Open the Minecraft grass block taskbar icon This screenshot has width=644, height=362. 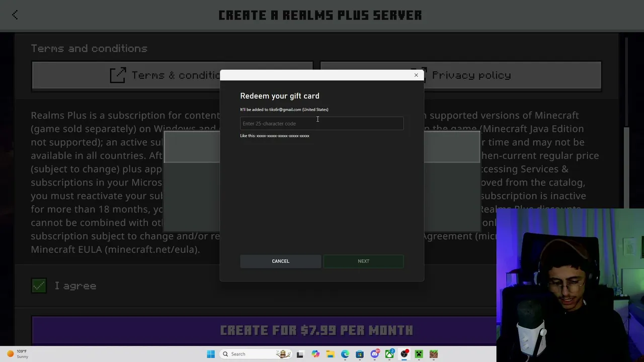[434, 354]
